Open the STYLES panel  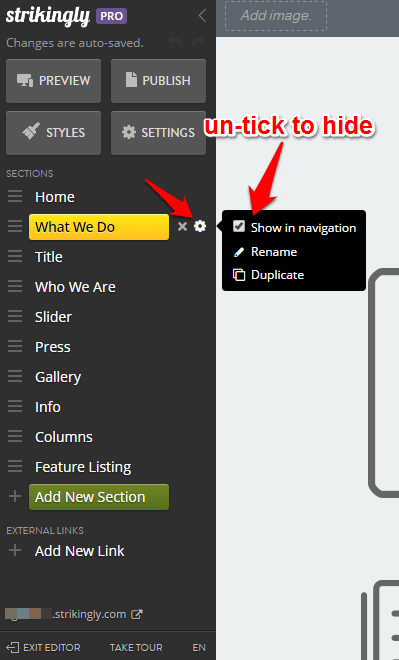pyautogui.click(x=53, y=133)
